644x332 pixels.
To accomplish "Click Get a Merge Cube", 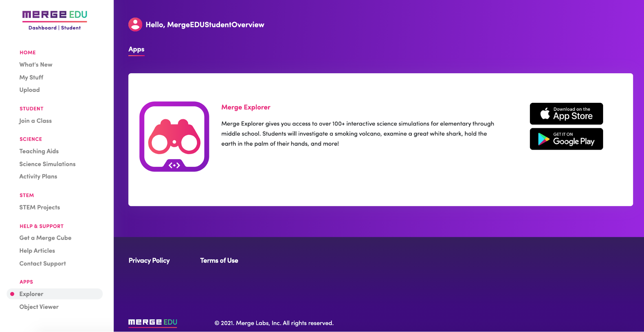I will pyautogui.click(x=45, y=238).
